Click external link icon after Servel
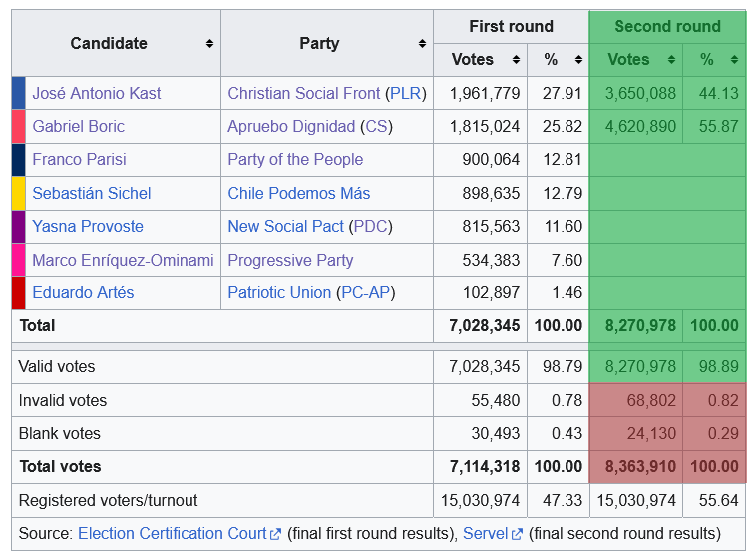Screen dimensions: 756x560 click(517, 534)
